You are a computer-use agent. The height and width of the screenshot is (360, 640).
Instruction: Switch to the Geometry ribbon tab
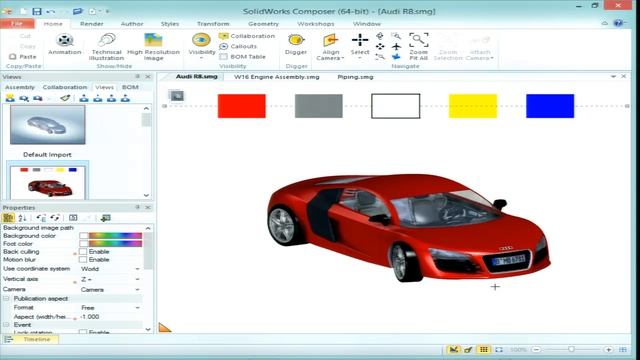[x=263, y=24]
